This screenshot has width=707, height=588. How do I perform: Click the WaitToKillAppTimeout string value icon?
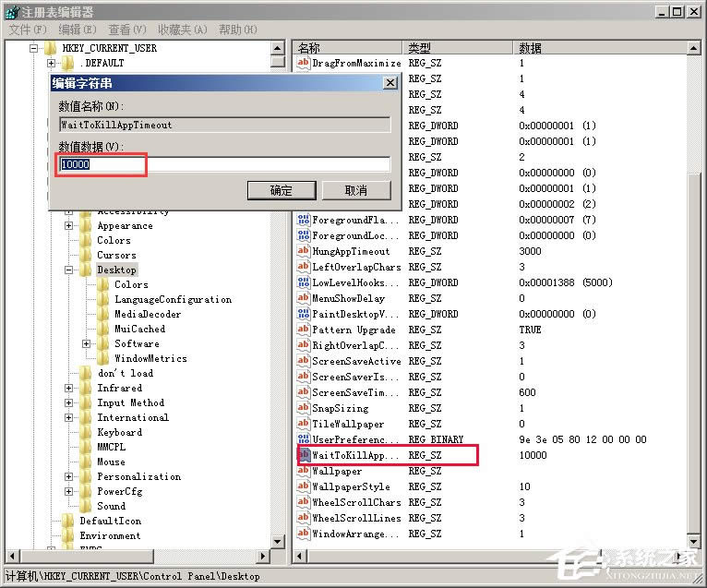(304, 456)
